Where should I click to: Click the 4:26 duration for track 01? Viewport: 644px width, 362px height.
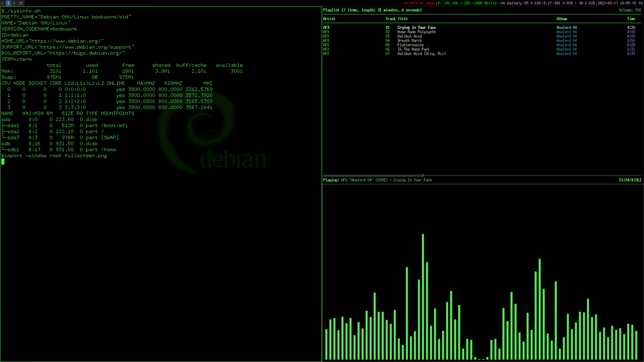tap(631, 28)
